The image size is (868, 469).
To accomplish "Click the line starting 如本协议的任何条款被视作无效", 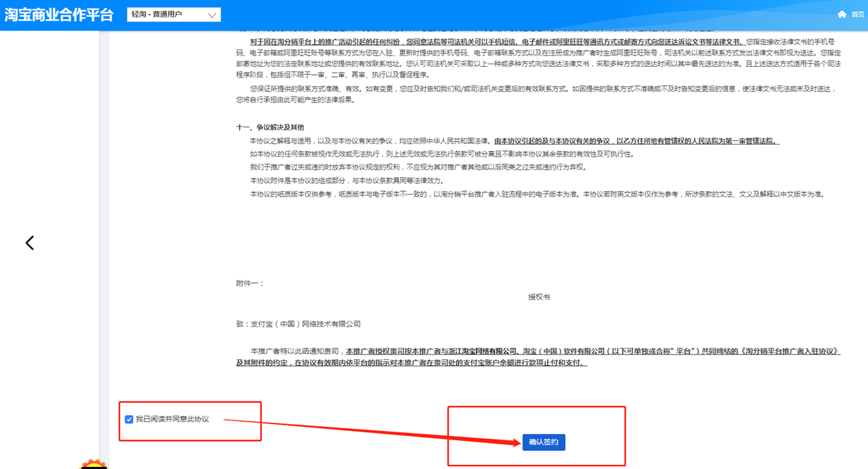I will click(442, 154).
